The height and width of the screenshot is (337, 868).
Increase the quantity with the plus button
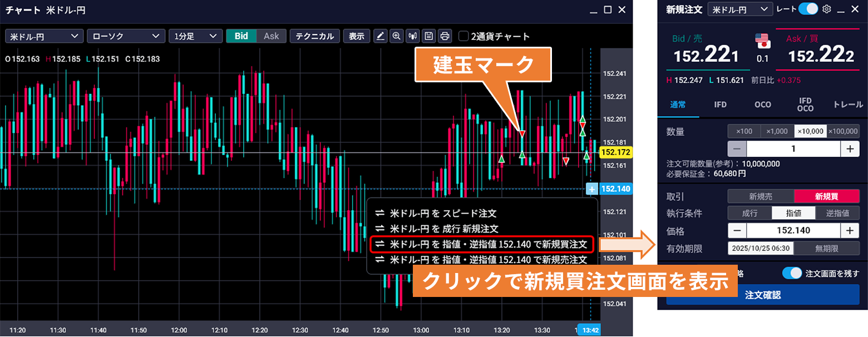pos(850,149)
